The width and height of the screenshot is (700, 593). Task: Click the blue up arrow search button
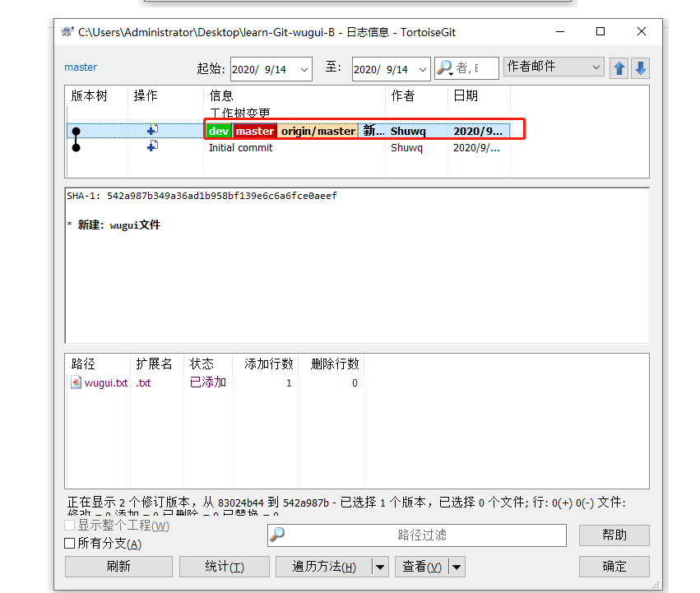(619, 68)
